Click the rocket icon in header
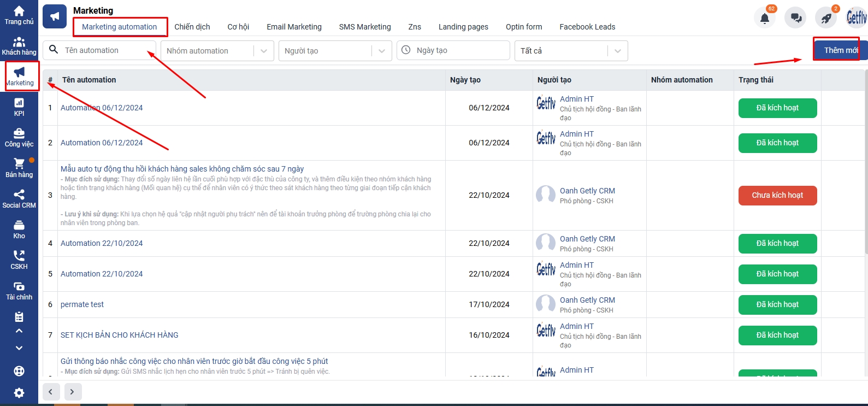The width and height of the screenshot is (868, 406). tap(826, 18)
